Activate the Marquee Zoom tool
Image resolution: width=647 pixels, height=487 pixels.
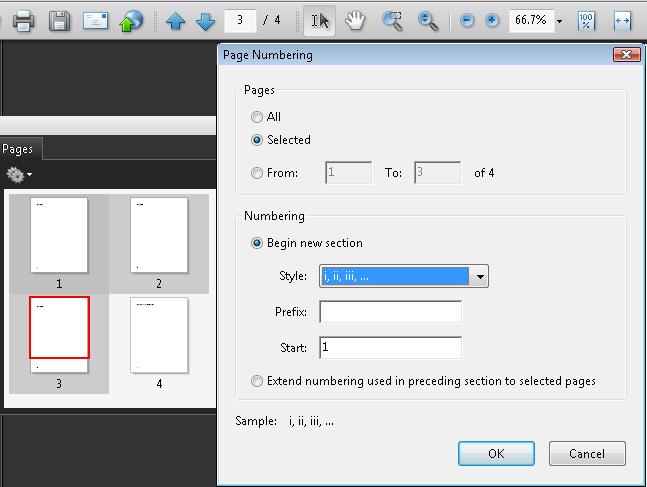tap(392, 20)
